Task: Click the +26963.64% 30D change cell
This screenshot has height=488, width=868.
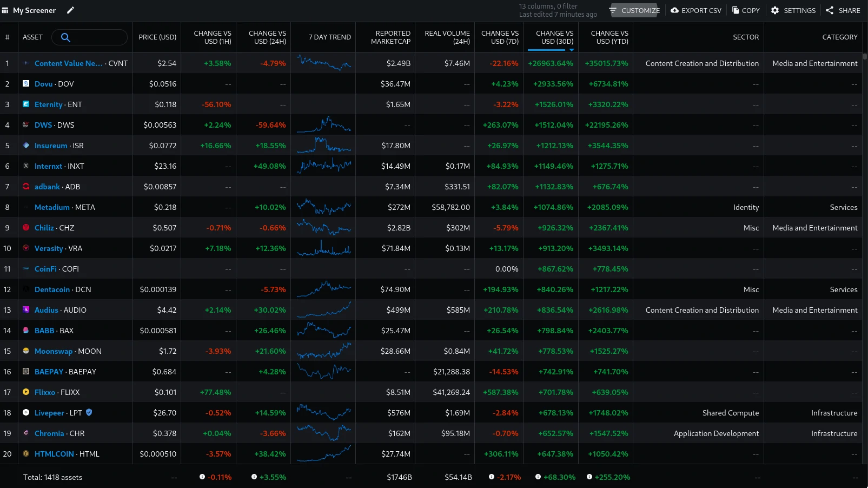Action: tap(551, 63)
